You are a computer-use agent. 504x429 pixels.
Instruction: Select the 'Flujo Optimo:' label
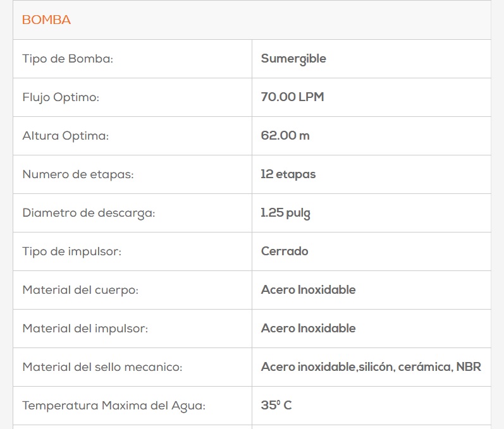pyautogui.click(x=61, y=97)
